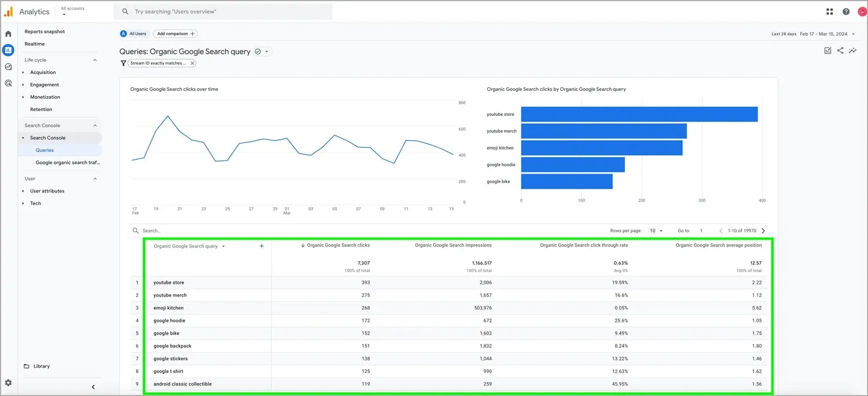
Task: Click the Share this report icon
Action: (840, 51)
